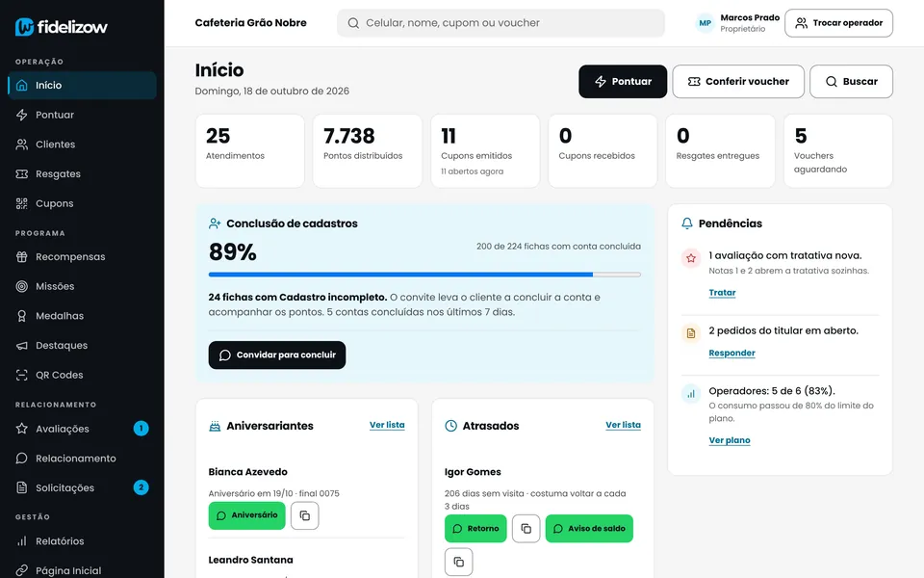This screenshot has width=924, height=578.
Task: Focus the search field for celular, nome, cupom
Action: click(500, 23)
